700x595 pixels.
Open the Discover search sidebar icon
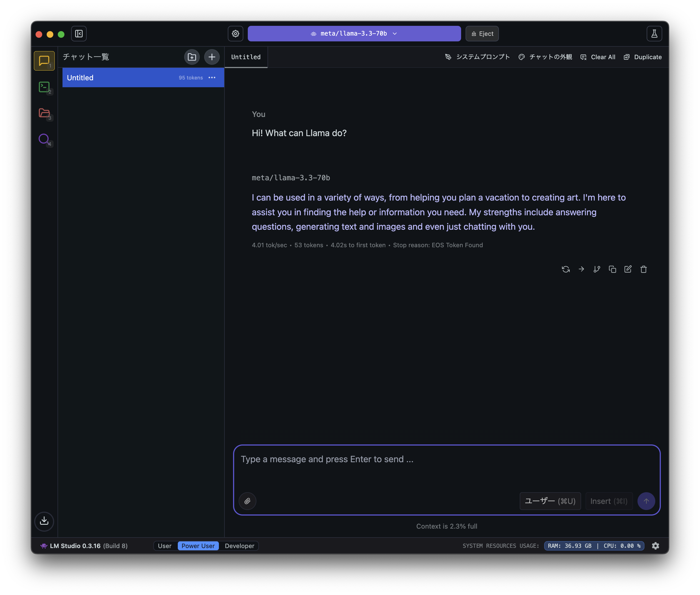44,139
